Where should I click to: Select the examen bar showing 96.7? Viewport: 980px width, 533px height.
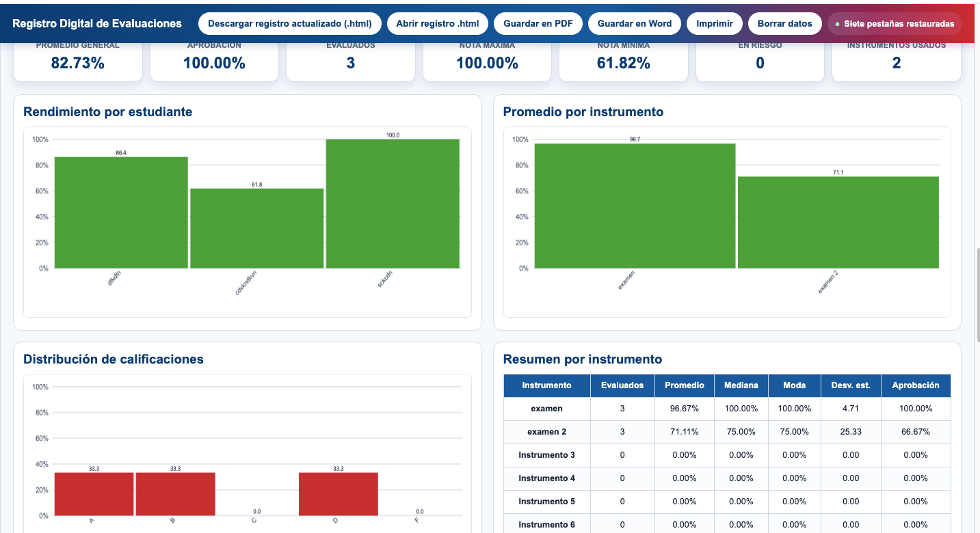(x=635, y=206)
